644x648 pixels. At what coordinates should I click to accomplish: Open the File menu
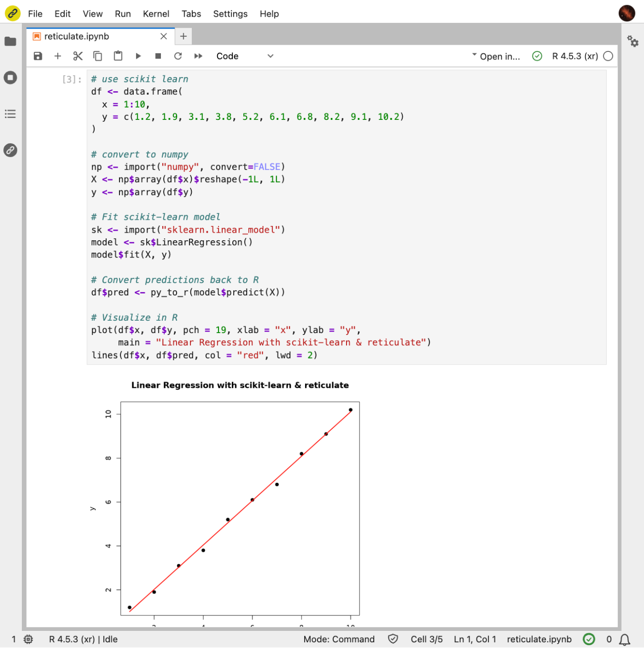pos(35,14)
